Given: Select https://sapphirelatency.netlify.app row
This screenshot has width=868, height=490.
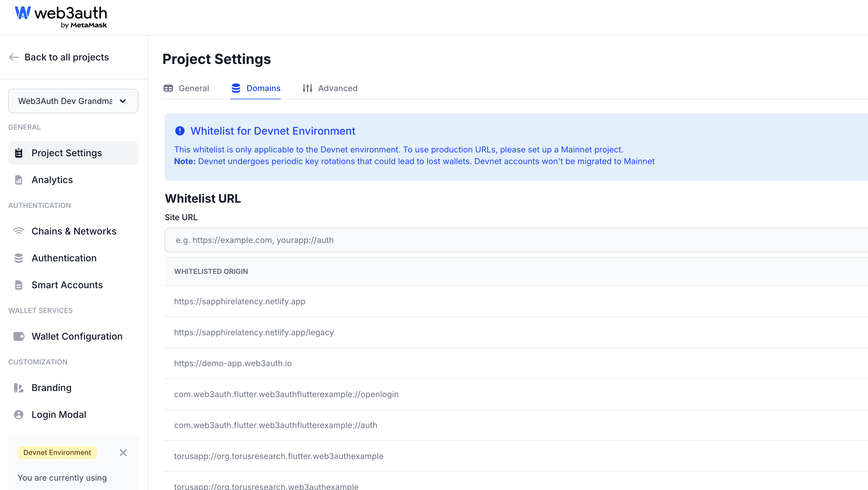Looking at the screenshot, I should pos(516,301).
